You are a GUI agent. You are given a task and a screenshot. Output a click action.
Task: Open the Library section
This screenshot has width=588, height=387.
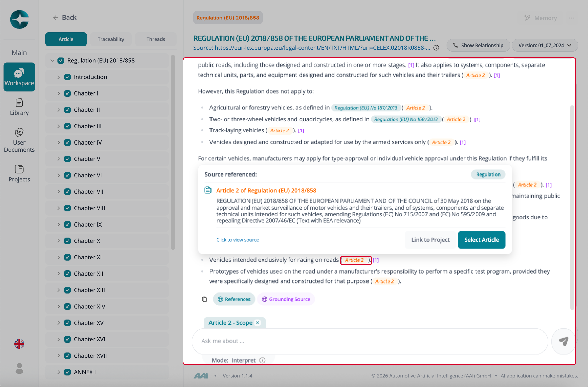click(x=19, y=107)
